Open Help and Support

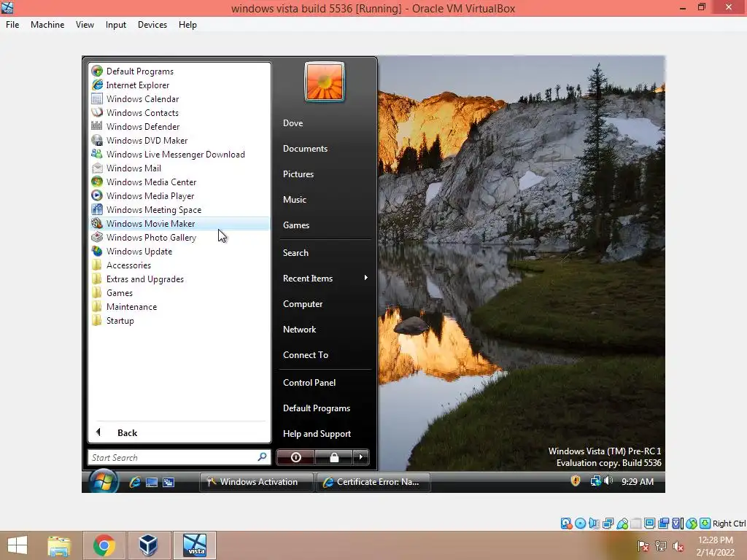point(325,433)
